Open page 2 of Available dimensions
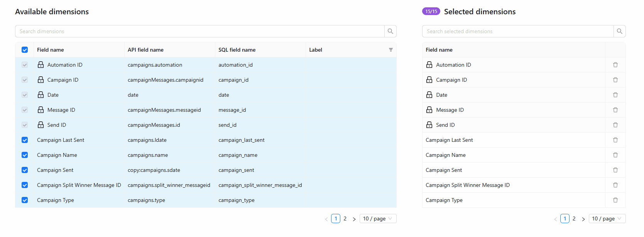This screenshot has width=644, height=237. click(345, 219)
